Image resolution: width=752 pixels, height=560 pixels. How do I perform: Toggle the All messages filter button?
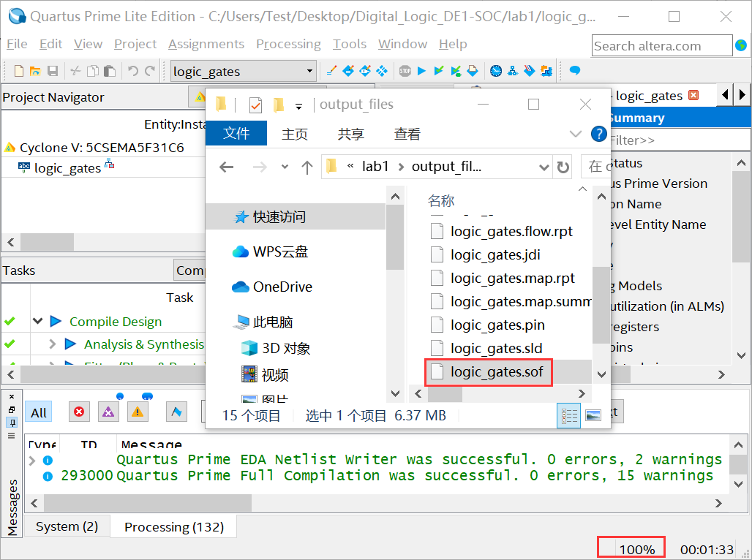pyautogui.click(x=38, y=412)
